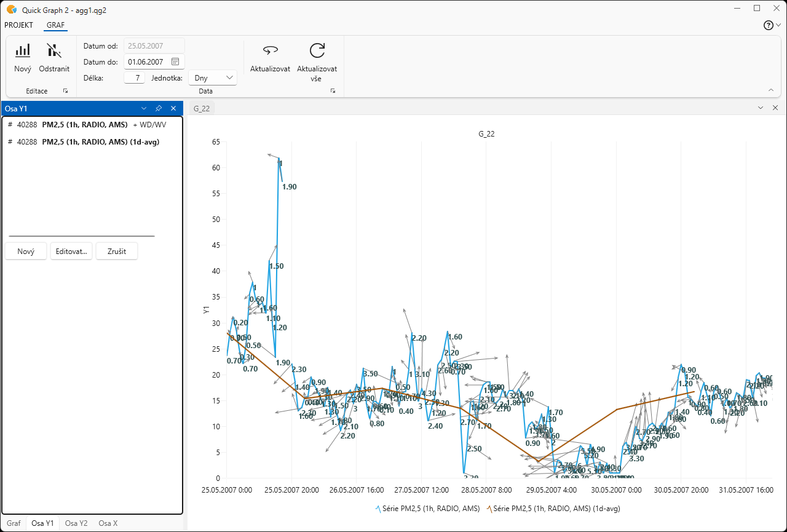Click the Délka input field

click(x=135, y=78)
